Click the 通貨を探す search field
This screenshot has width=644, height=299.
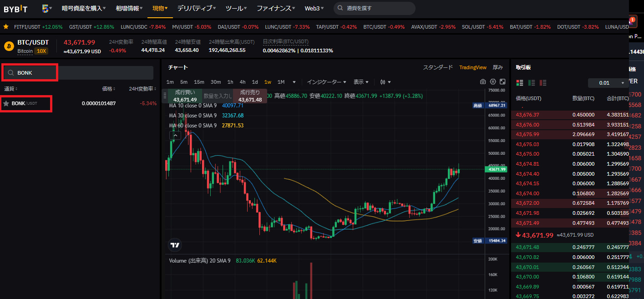coord(375,8)
